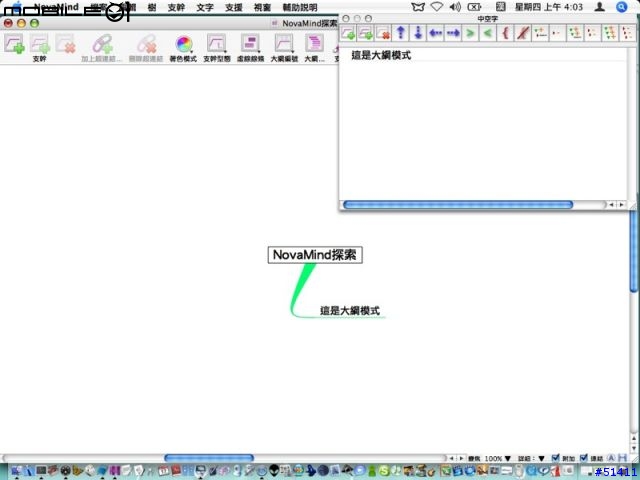The image size is (640, 480).
Task: Click the user account icon in menu bar
Action: click(599, 7)
